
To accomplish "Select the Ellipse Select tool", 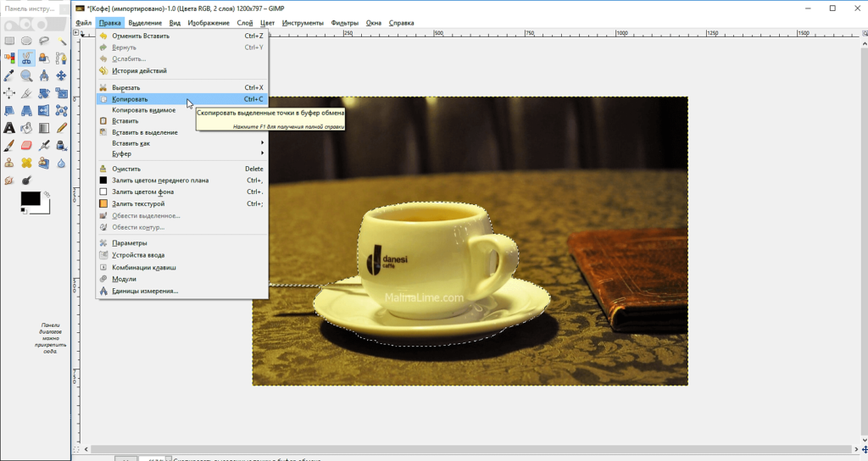I will point(26,40).
